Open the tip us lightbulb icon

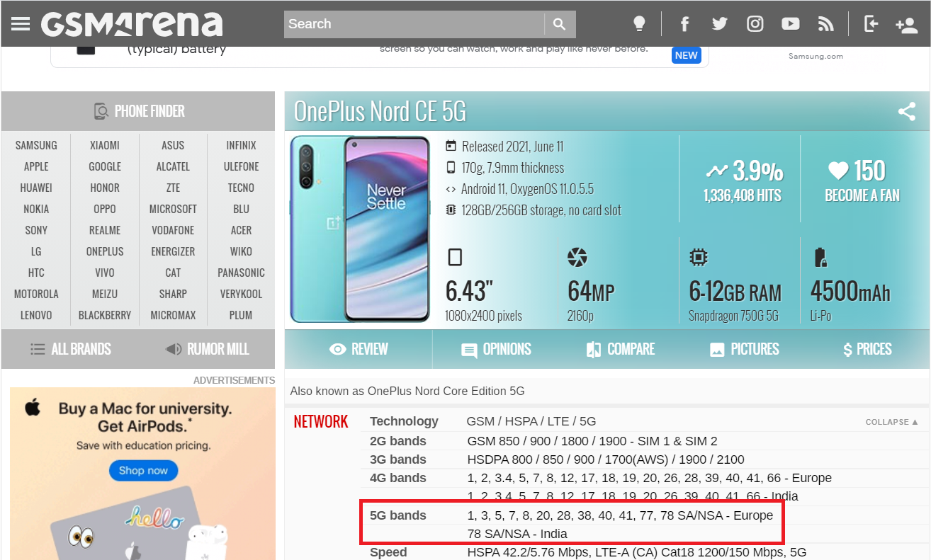click(x=639, y=24)
